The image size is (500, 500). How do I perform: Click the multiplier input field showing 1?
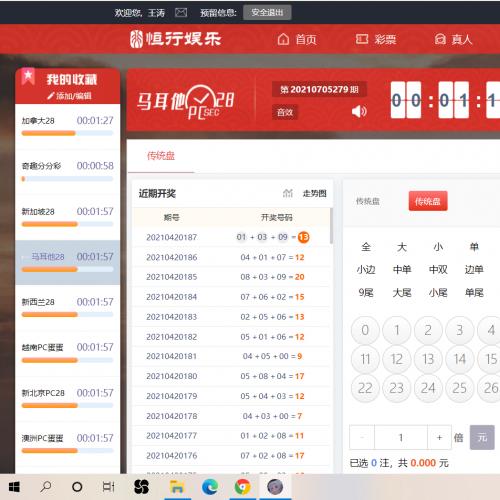[401, 437]
